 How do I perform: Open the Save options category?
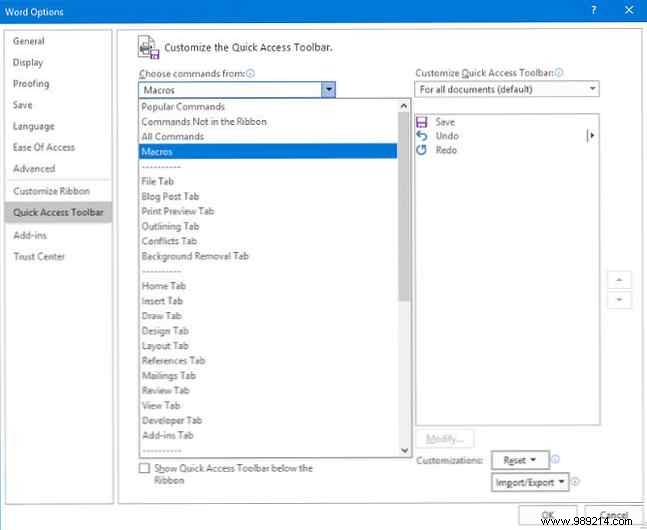tap(59, 105)
